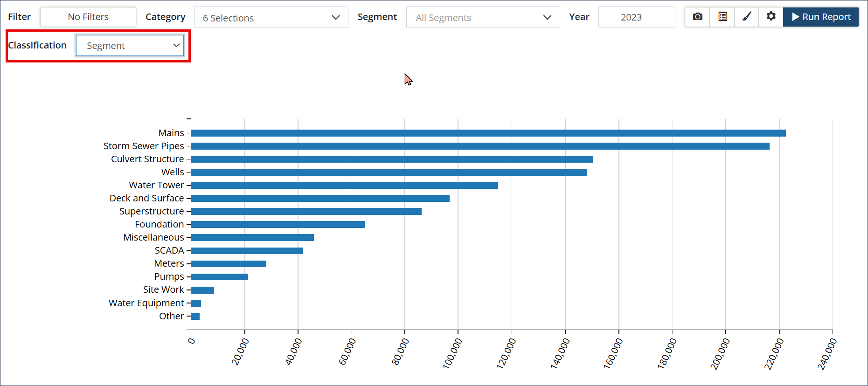Open the gear settings icon

[x=771, y=17]
